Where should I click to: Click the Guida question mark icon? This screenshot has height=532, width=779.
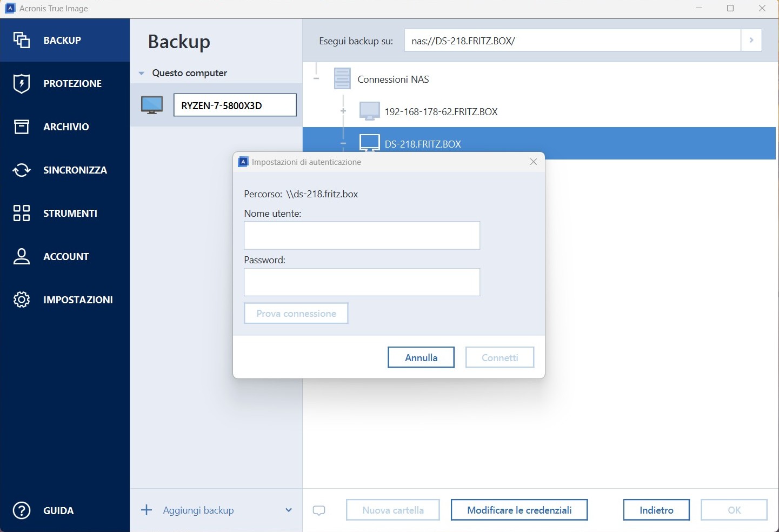pyautogui.click(x=22, y=510)
